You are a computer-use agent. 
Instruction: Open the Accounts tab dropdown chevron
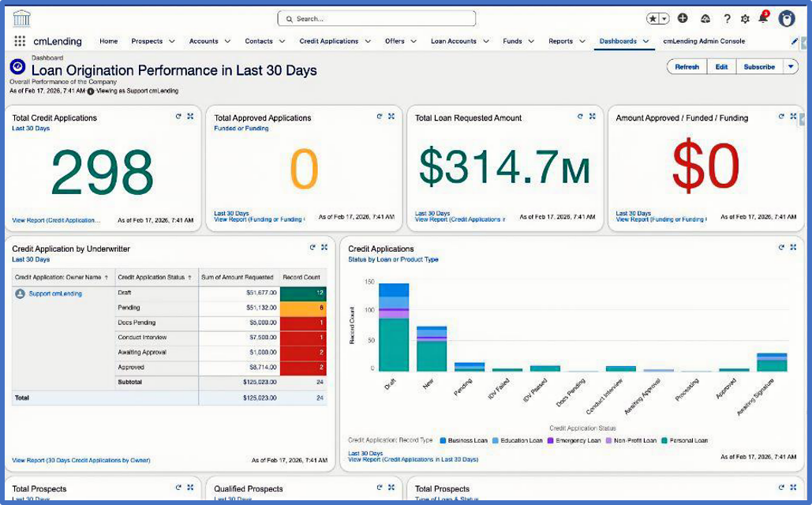tap(227, 42)
